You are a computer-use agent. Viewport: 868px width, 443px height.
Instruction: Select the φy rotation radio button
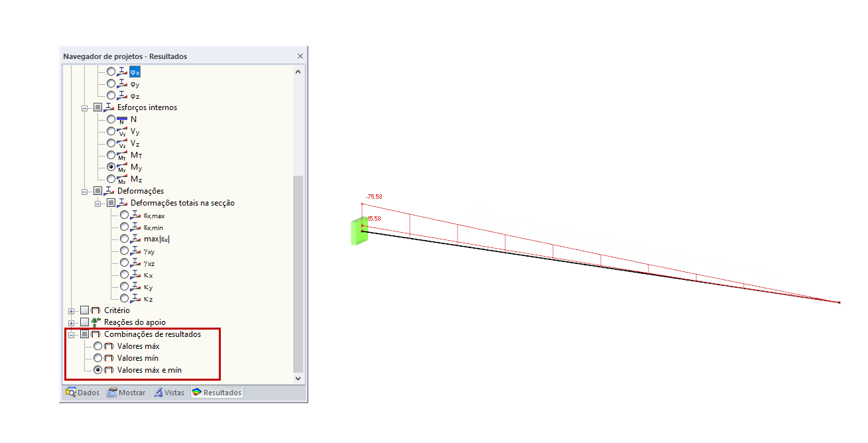(111, 84)
